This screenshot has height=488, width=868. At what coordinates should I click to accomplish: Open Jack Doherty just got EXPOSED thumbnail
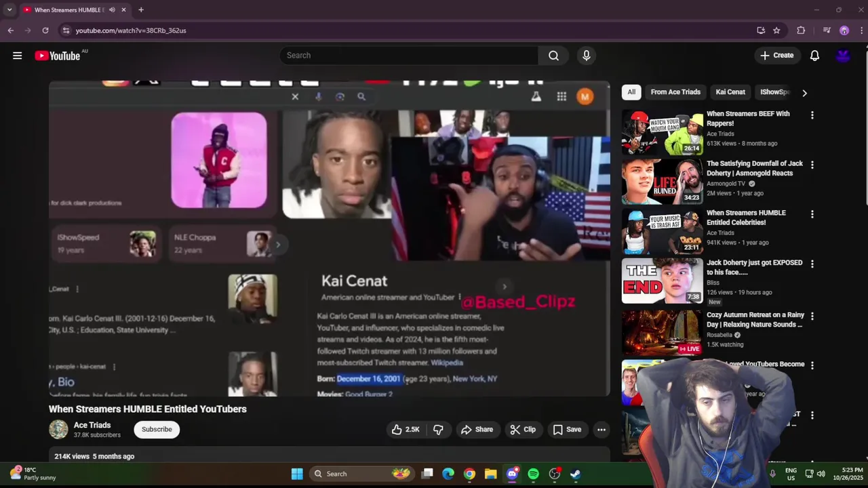(x=662, y=281)
